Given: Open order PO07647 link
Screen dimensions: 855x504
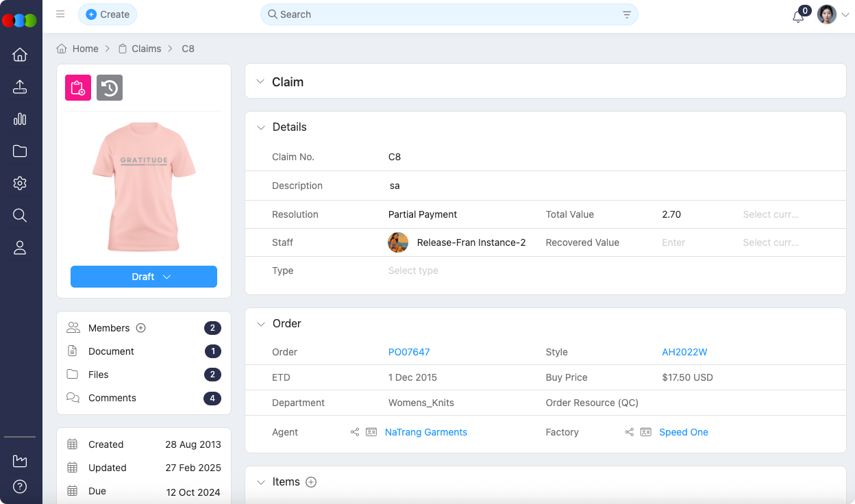Looking at the screenshot, I should (409, 352).
